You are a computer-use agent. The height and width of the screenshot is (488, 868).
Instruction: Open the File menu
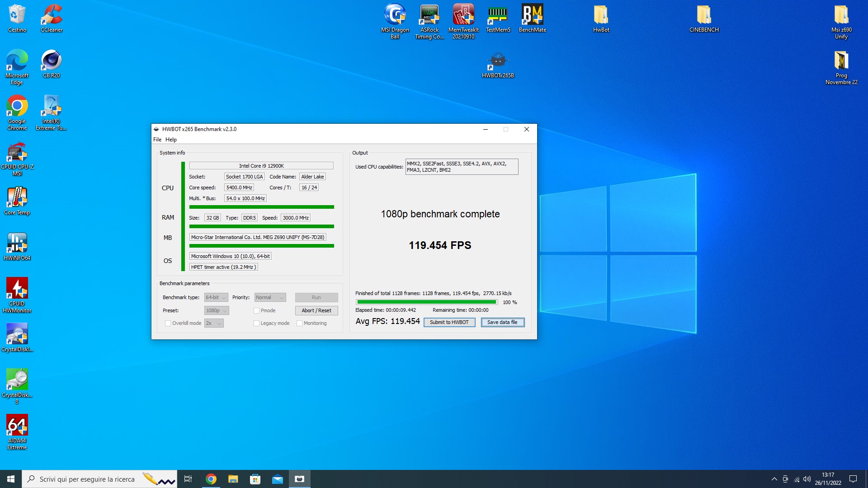[157, 140]
